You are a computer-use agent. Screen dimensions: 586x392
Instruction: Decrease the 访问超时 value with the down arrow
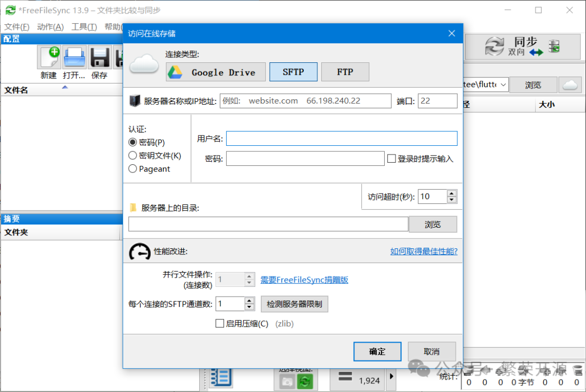pyautogui.click(x=451, y=200)
